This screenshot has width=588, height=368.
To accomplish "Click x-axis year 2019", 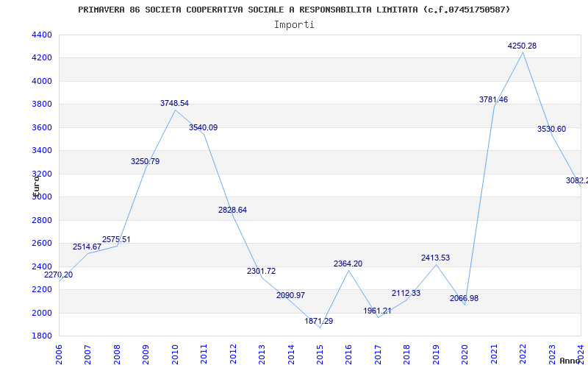I will click(x=436, y=354).
